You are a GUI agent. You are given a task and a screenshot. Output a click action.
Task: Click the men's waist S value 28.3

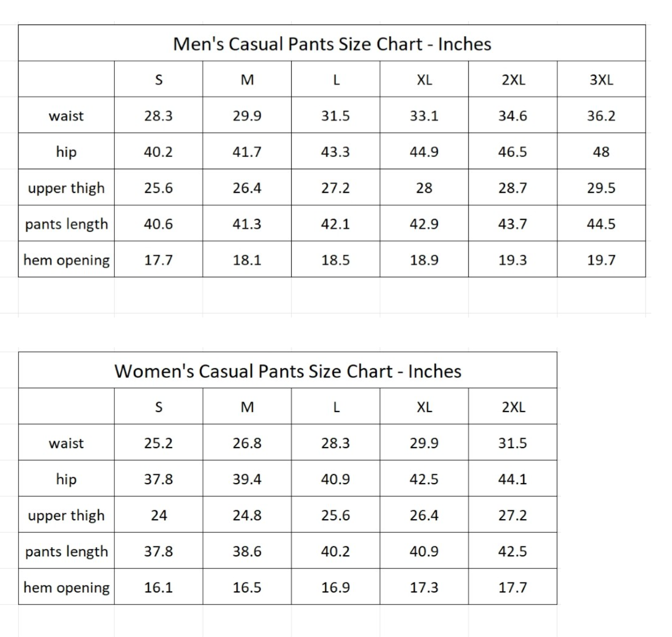tap(158, 116)
